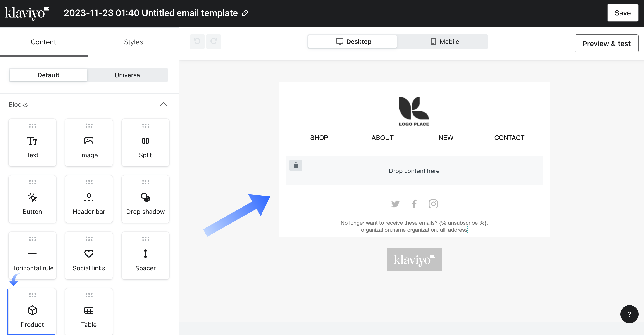Select the Drop shadow block
Screen dimensions: 644x335
[145, 199]
